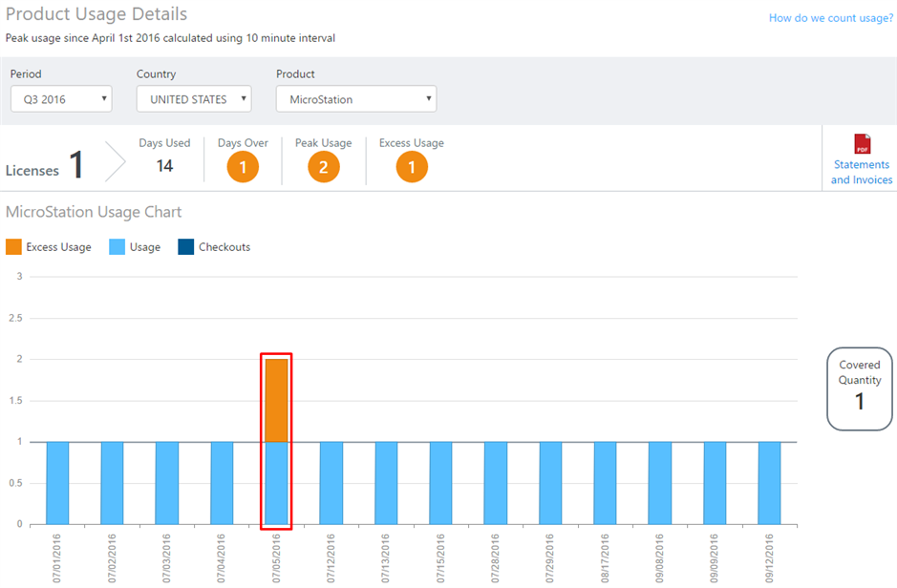Select the usage bar for 07/29/2016
Image resolution: width=897 pixels, height=588 pixels.
tap(550, 483)
